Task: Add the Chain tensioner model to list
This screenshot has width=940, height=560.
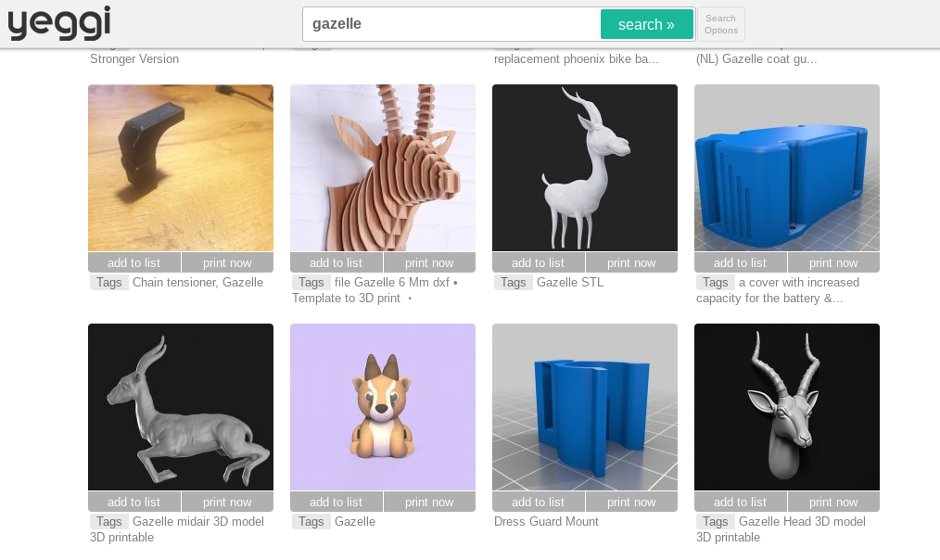Action: [x=133, y=262]
